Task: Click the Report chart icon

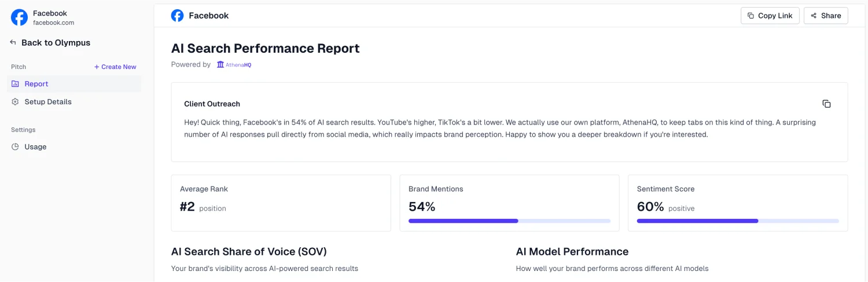Action: (15, 84)
